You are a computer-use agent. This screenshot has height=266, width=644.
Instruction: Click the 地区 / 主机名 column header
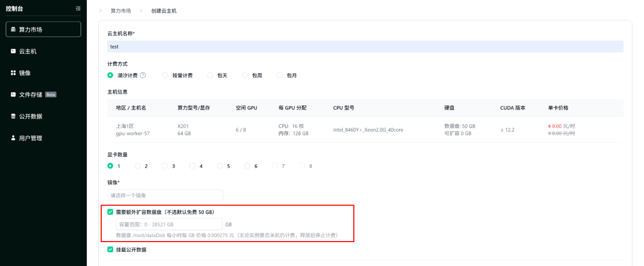pos(131,108)
